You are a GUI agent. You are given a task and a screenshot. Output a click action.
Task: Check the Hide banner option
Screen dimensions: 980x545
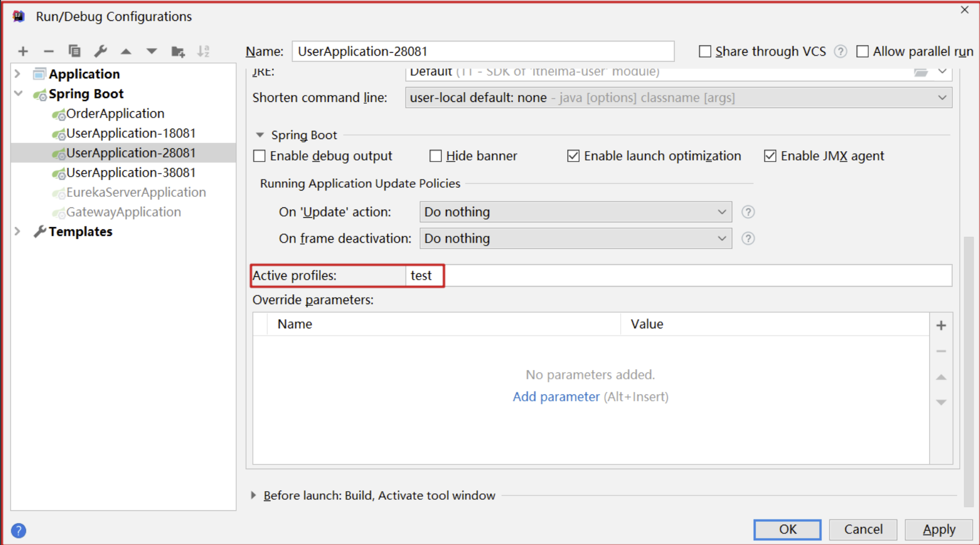click(435, 156)
